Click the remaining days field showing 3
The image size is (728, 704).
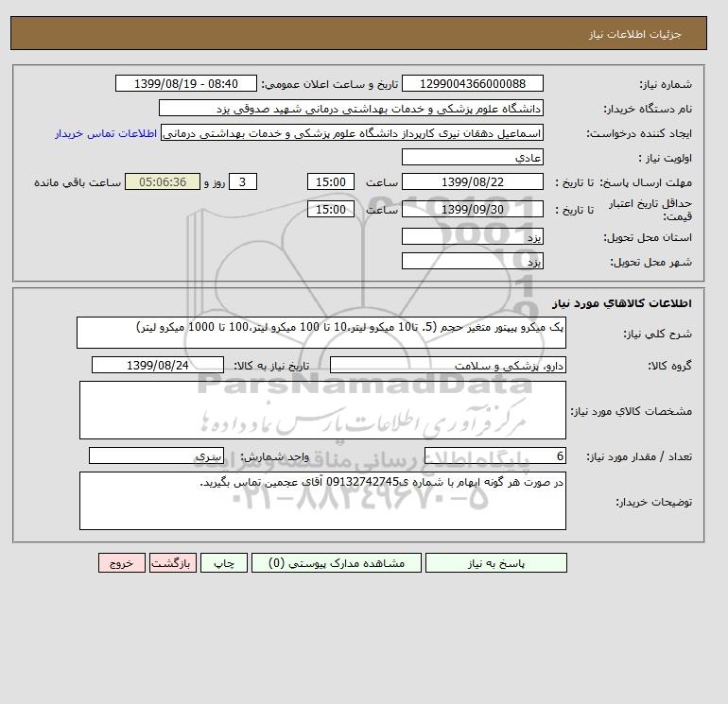click(x=243, y=182)
